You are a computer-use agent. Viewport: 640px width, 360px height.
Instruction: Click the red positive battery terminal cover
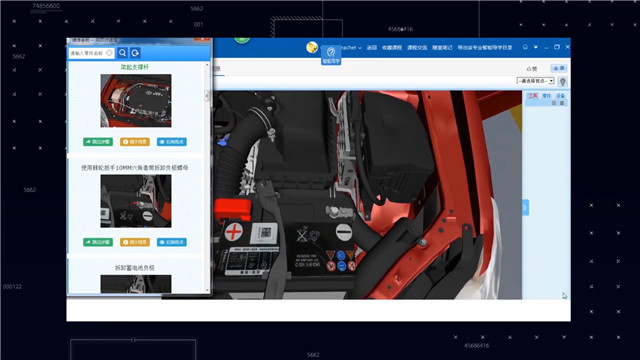[233, 209]
